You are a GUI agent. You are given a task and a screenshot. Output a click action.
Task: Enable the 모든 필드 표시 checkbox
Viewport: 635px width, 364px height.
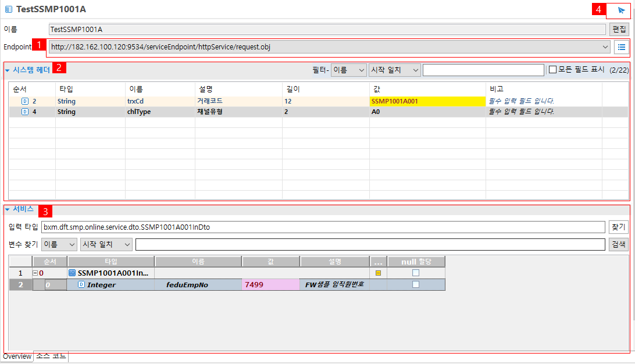[553, 70]
